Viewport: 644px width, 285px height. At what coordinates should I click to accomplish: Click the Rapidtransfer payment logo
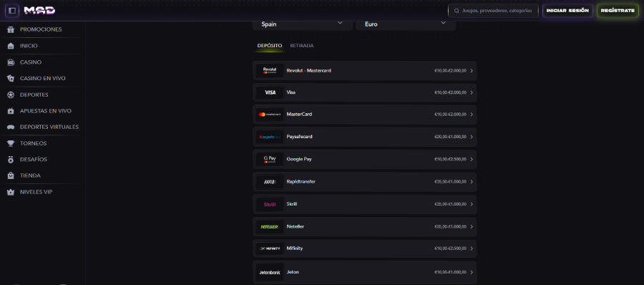(x=270, y=182)
